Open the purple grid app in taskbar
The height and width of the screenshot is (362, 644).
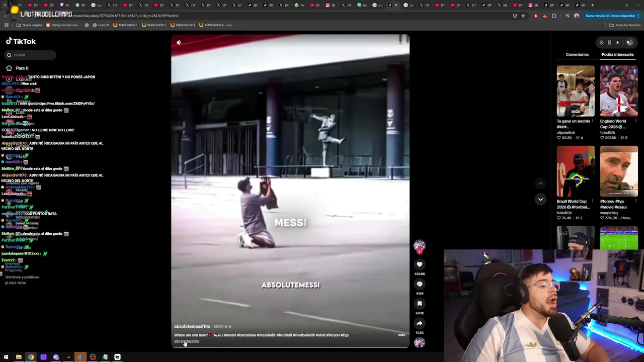click(x=44, y=357)
